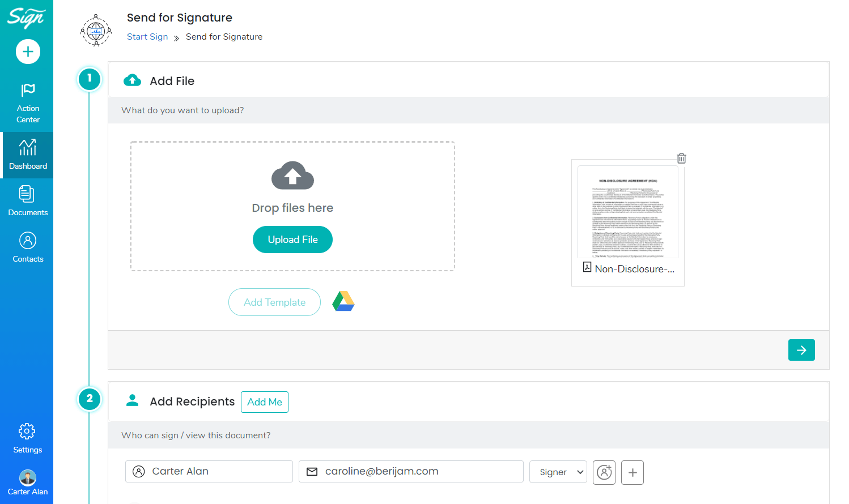Click Carter Alan profile avatar
849x504 pixels.
pyautogui.click(x=28, y=477)
